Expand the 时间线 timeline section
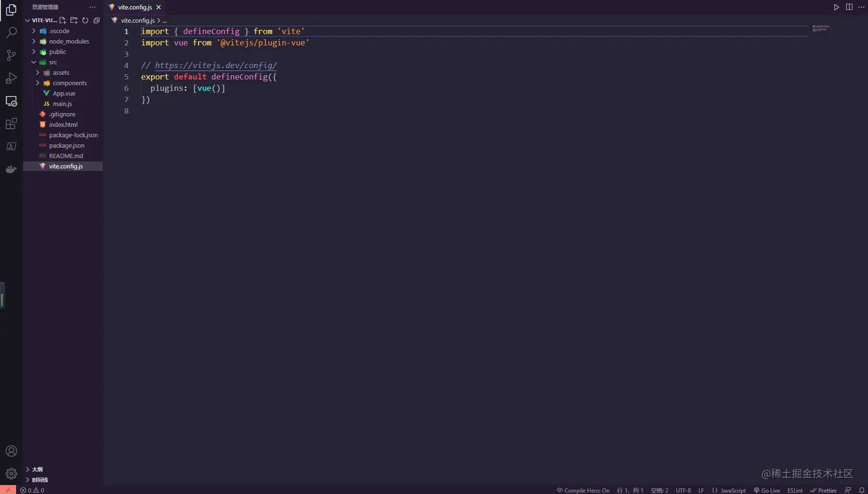The width and height of the screenshot is (868, 494). point(63,480)
